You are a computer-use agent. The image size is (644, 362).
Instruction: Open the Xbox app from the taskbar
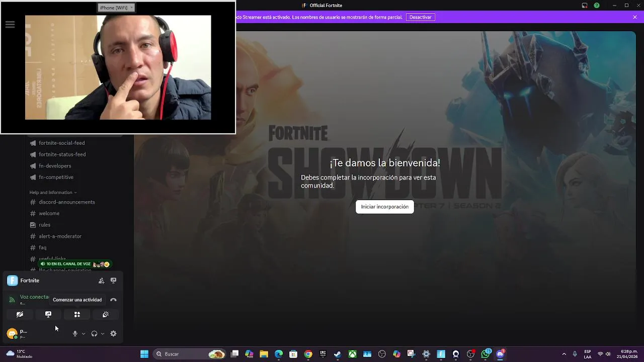353,354
